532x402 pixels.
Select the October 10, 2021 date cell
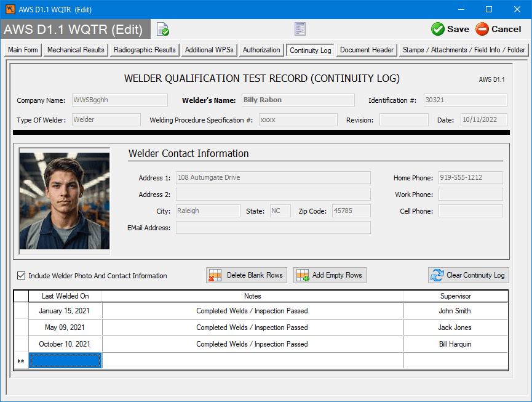[65, 344]
